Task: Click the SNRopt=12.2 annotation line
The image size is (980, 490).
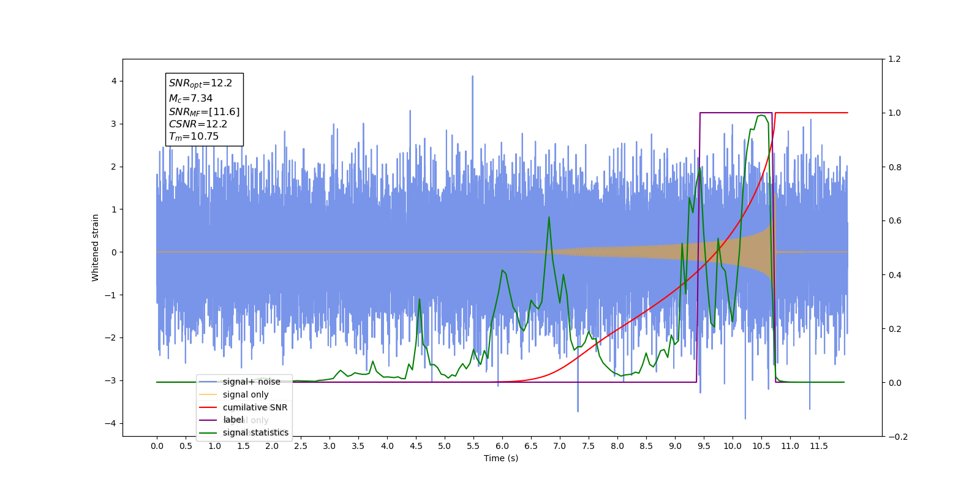Action: coord(200,83)
